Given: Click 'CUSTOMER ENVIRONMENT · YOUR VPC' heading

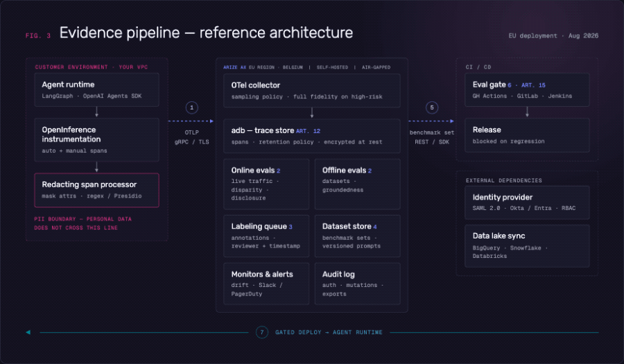Looking at the screenshot, I should pyautogui.click(x=91, y=67).
